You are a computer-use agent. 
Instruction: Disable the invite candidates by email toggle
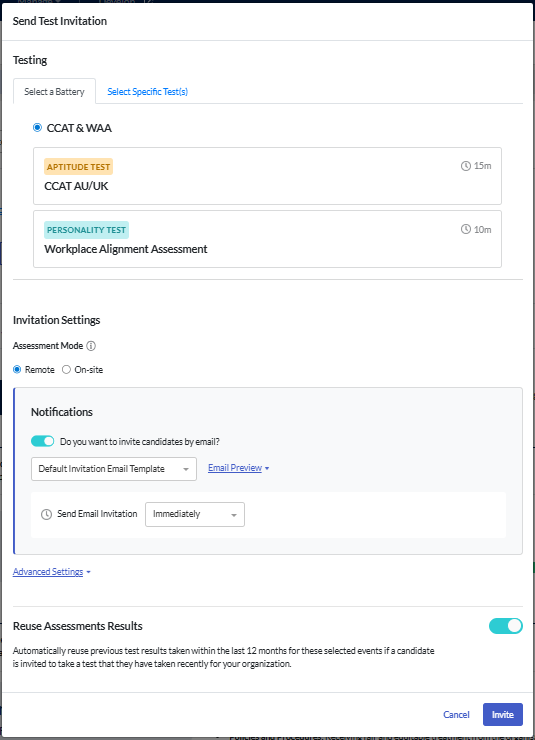tap(42, 441)
